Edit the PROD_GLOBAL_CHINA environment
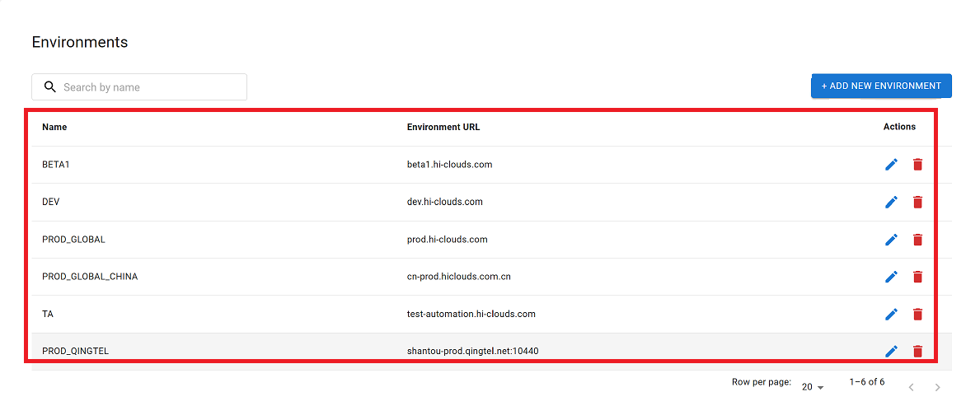980x406 pixels. 891,277
